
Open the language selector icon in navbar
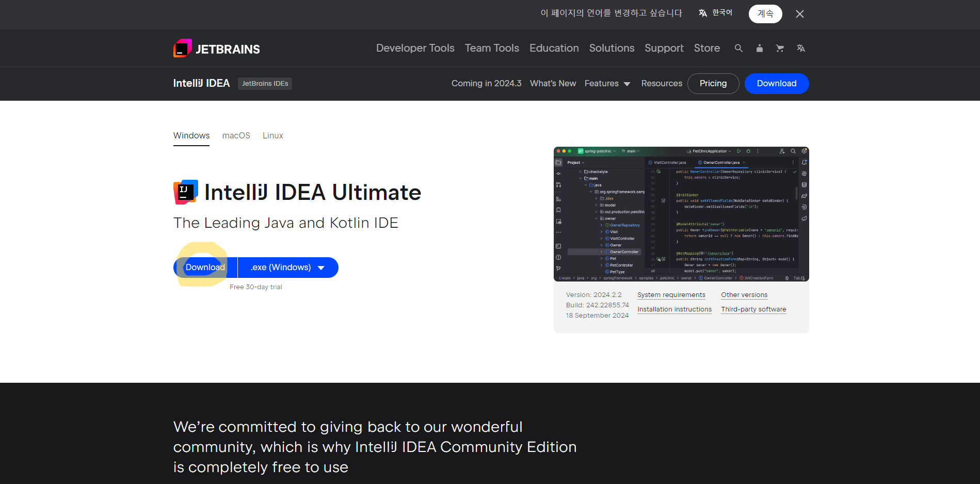pyautogui.click(x=800, y=48)
